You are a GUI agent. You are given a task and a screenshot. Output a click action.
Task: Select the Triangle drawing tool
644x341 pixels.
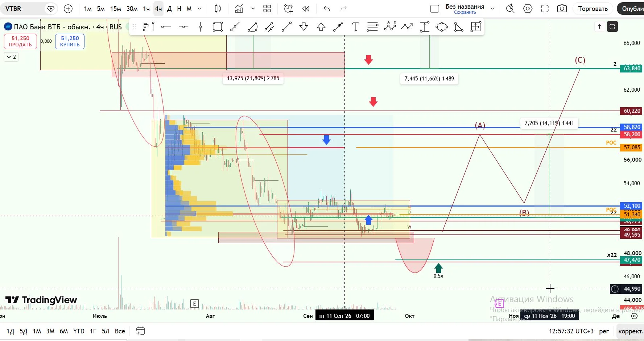tap(459, 26)
